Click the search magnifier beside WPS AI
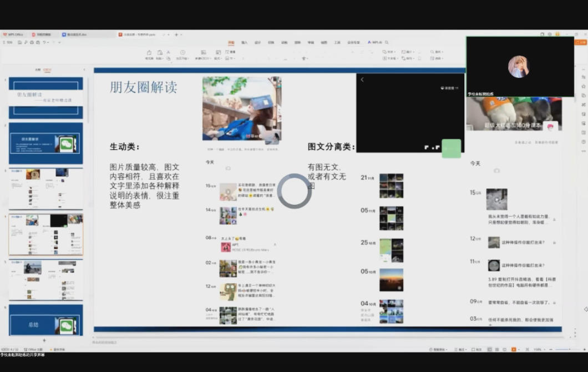Viewport: 588px width, 372px height. point(387,42)
